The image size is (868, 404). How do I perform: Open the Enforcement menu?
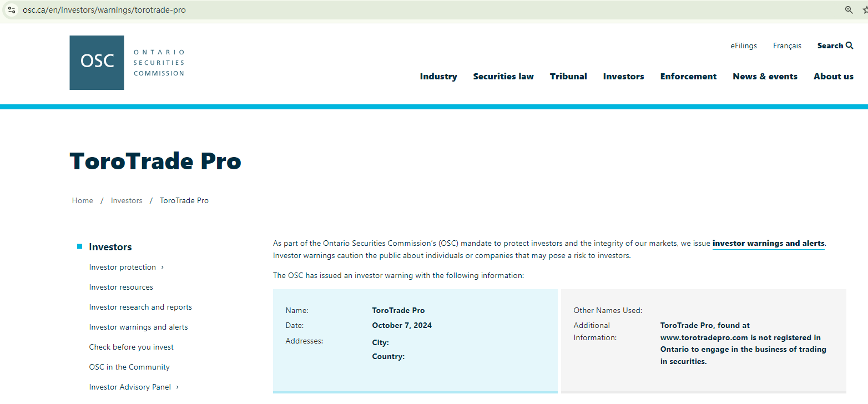point(688,77)
